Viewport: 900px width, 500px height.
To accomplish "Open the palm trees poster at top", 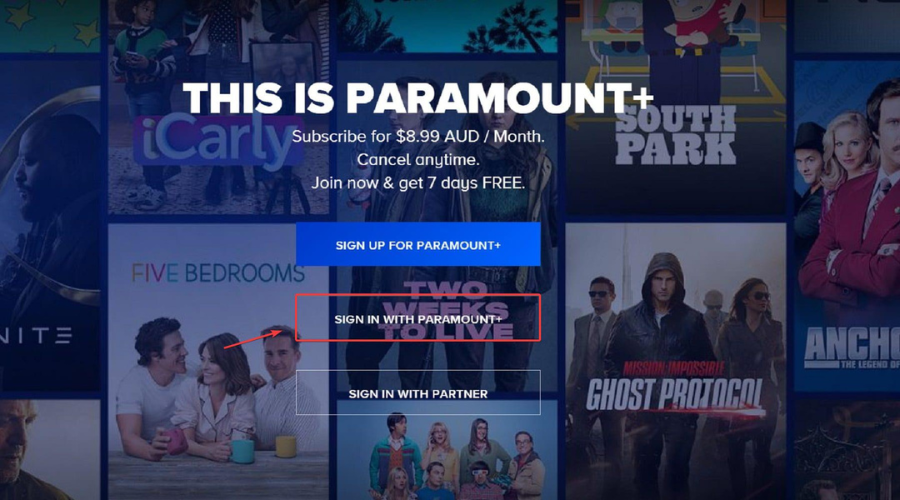I will 447,25.
